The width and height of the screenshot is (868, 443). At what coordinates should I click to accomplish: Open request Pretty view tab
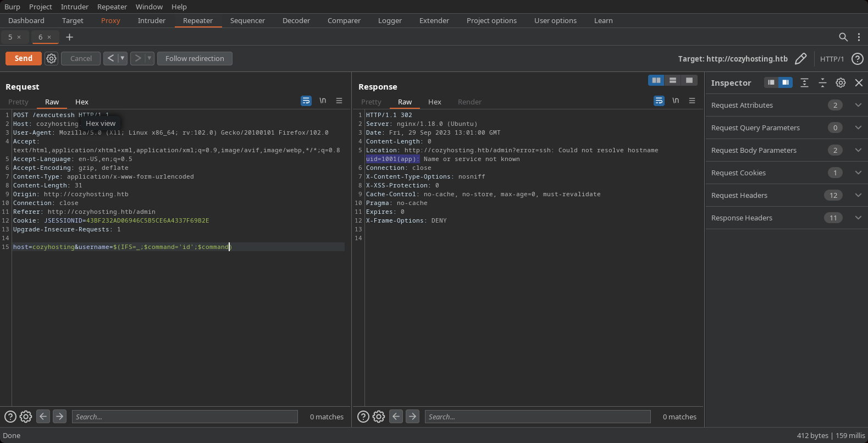tap(18, 102)
